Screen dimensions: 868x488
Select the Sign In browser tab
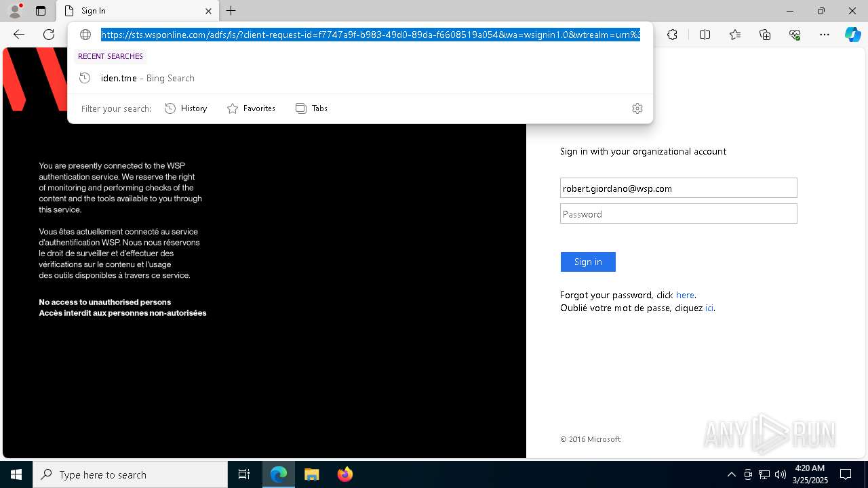coord(138,11)
